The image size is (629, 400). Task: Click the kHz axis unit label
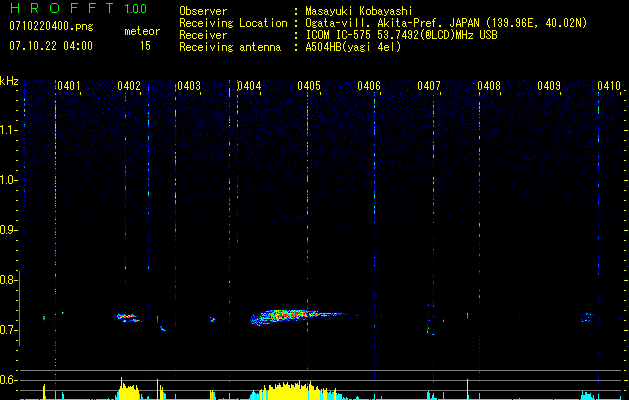point(9,81)
